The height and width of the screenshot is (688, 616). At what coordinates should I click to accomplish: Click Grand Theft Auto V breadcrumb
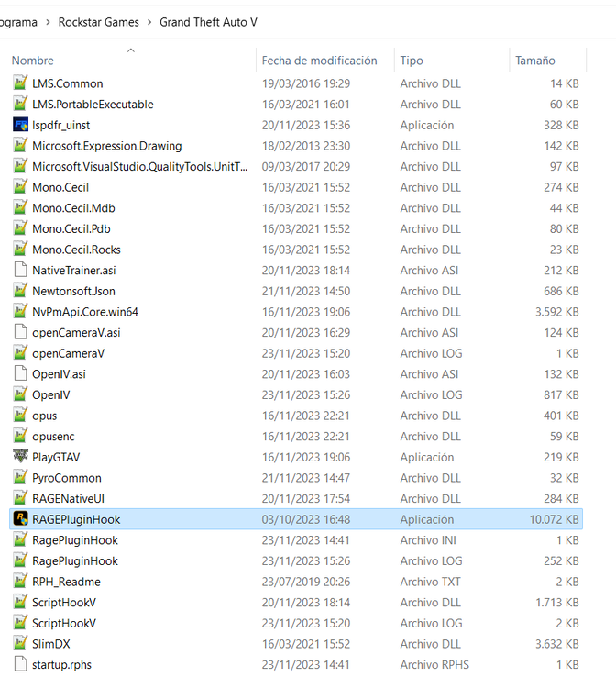tap(208, 22)
